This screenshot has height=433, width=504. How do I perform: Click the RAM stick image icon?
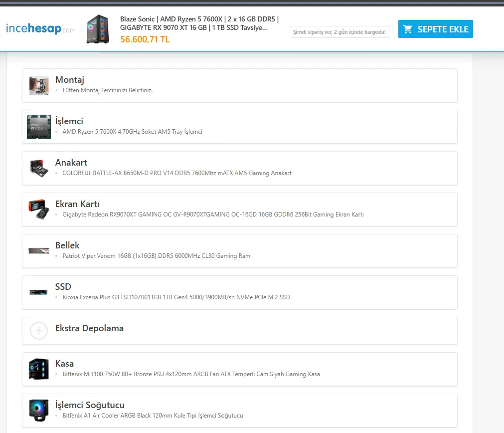coord(39,250)
